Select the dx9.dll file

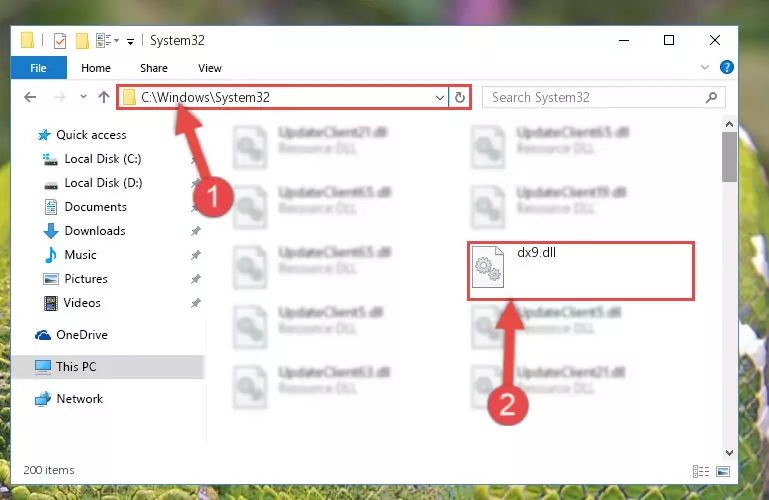(581, 270)
